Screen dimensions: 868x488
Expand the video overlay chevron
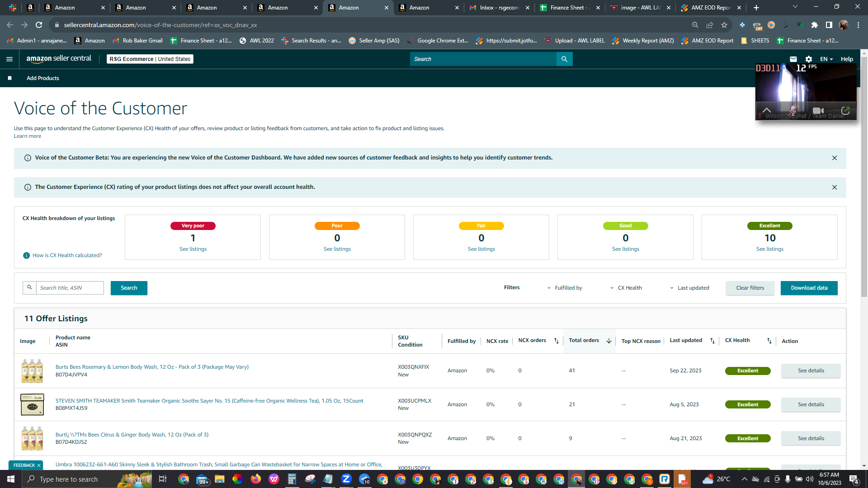click(767, 110)
